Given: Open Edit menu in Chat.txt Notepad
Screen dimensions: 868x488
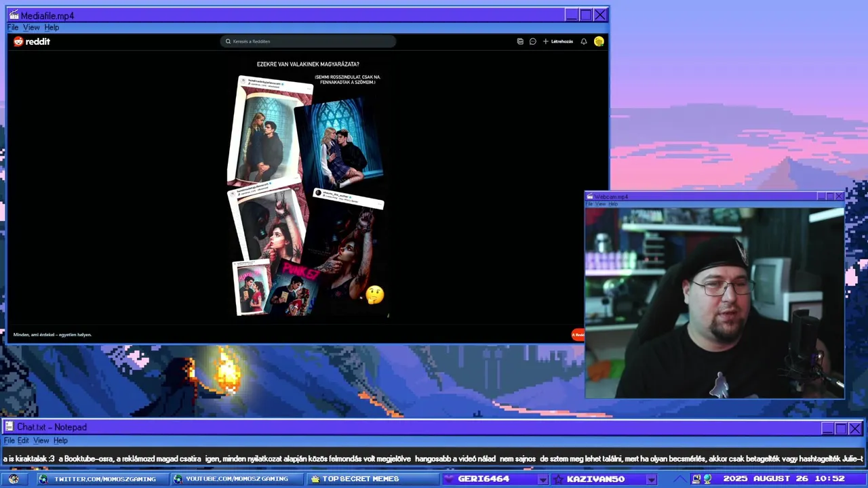Looking at the screenshot, I should tap(23, 441).
